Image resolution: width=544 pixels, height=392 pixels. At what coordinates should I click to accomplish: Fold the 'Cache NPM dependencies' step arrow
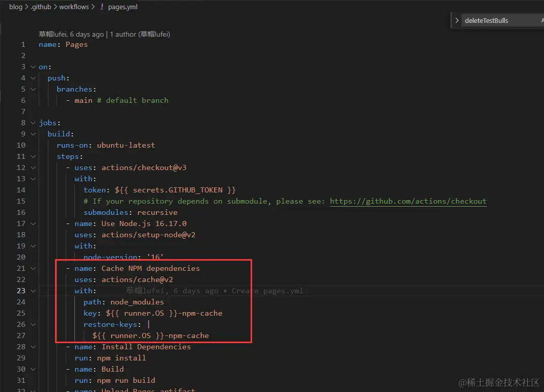click(33, 268)
